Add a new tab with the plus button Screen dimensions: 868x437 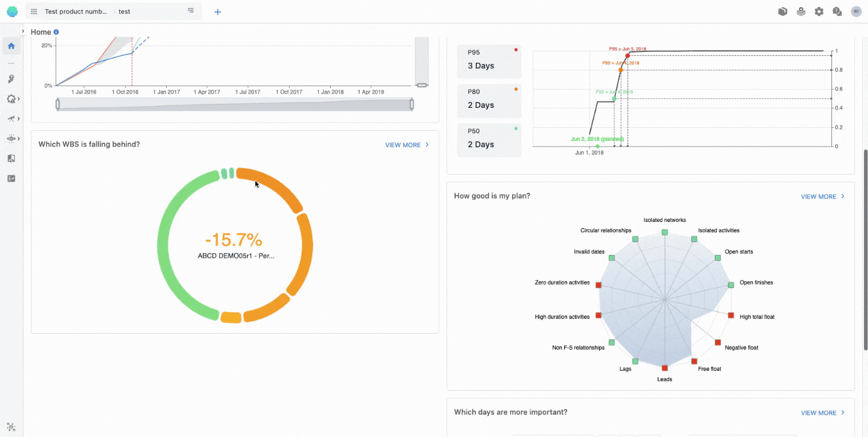(218, 12)
